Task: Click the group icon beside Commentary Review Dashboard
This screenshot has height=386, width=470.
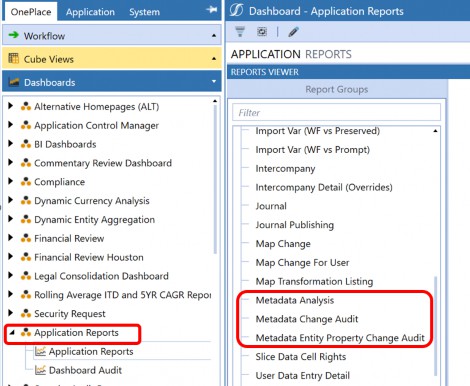Action: click(x=26, y=163)
